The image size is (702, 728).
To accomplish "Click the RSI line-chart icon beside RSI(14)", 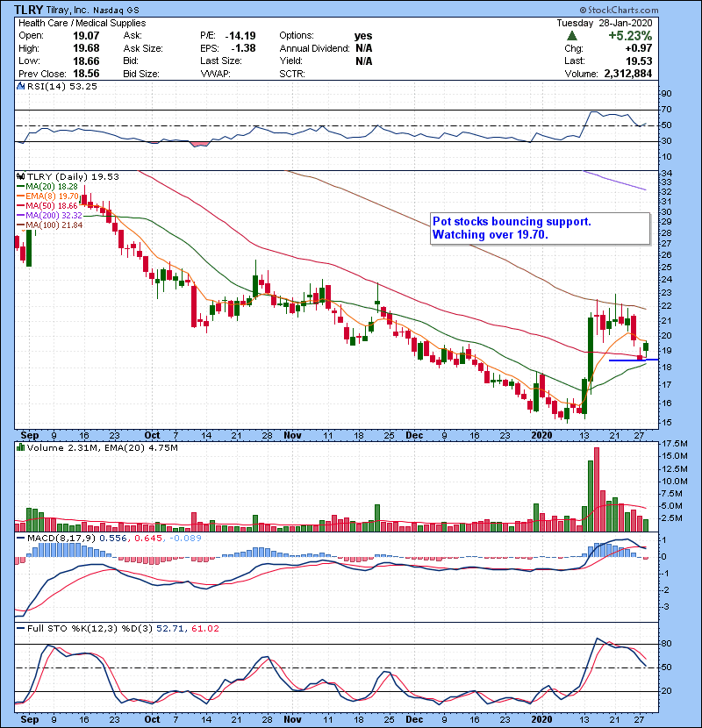I will (x=20, y=86).
